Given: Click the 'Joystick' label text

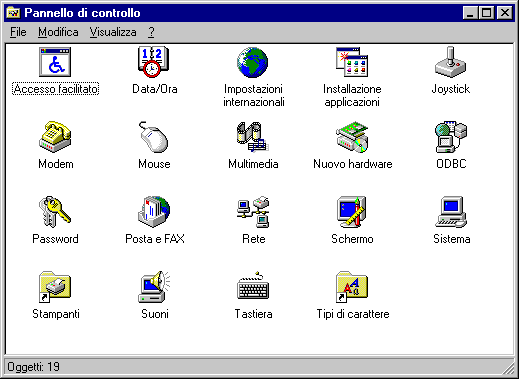Looking at the screenshot, I should pos(451,89).
